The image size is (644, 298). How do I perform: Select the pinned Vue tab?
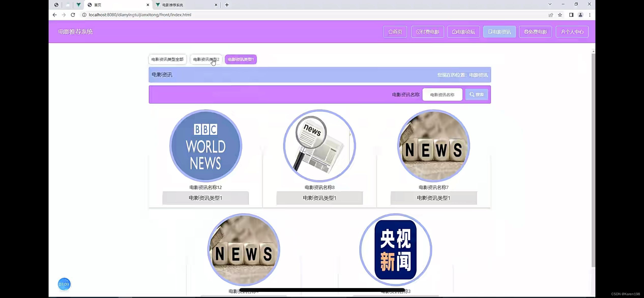click(x=79, y=5)
